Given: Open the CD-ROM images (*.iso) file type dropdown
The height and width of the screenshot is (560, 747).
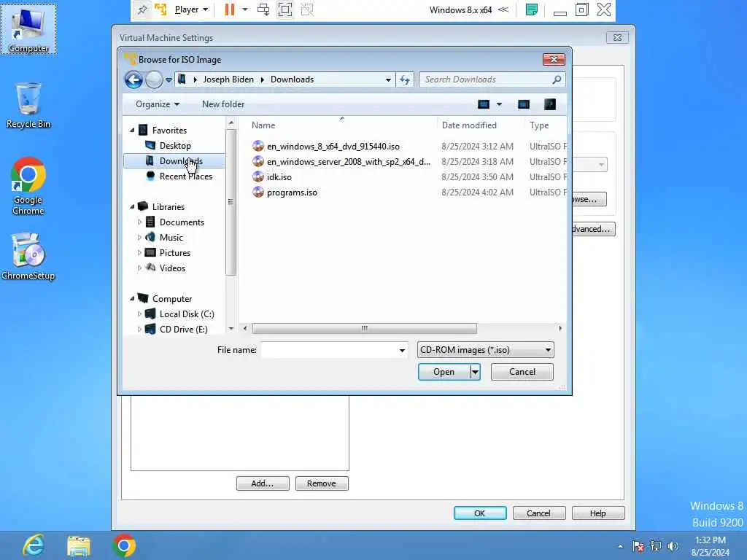Looking at the screenshot, I should point(485,350).
